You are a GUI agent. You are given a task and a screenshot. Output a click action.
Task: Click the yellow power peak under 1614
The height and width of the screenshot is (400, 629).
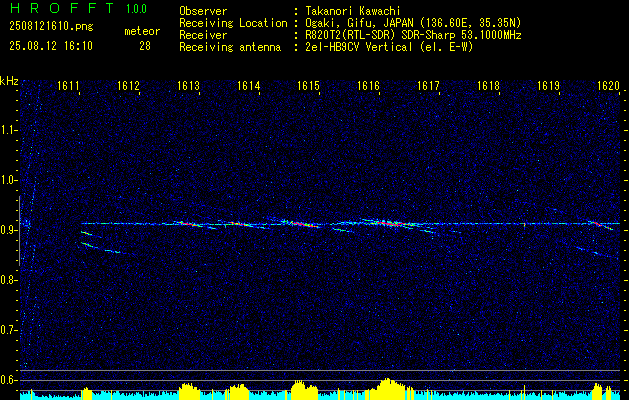pyautogui.click(x=237, y=392)
